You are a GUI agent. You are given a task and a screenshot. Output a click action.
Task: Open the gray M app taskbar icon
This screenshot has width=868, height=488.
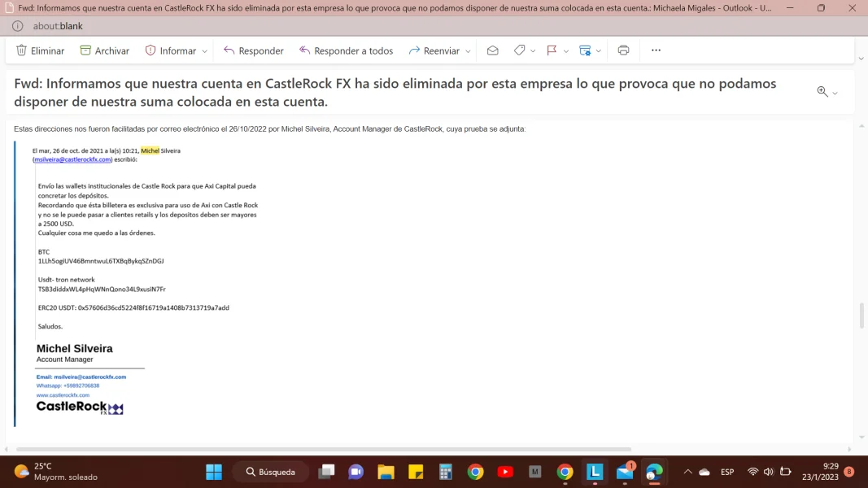click(x=534, y=472)
